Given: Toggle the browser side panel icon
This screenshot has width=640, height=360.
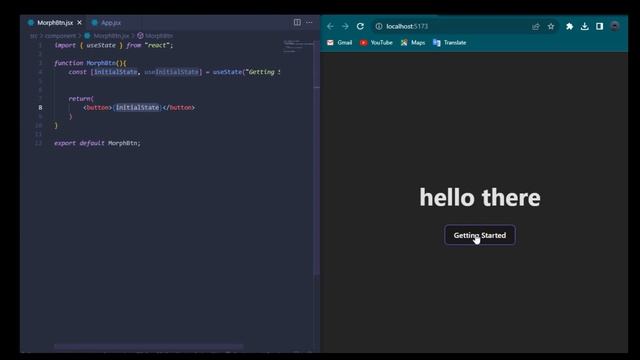Looking at the screenshot, I should 599,27.
